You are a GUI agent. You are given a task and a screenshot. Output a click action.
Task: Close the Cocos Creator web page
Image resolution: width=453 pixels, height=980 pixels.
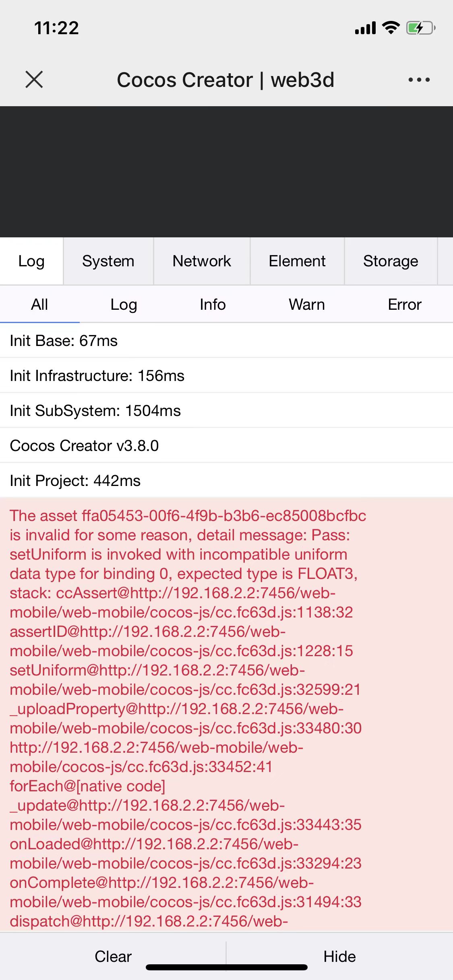tap(34, 79)
